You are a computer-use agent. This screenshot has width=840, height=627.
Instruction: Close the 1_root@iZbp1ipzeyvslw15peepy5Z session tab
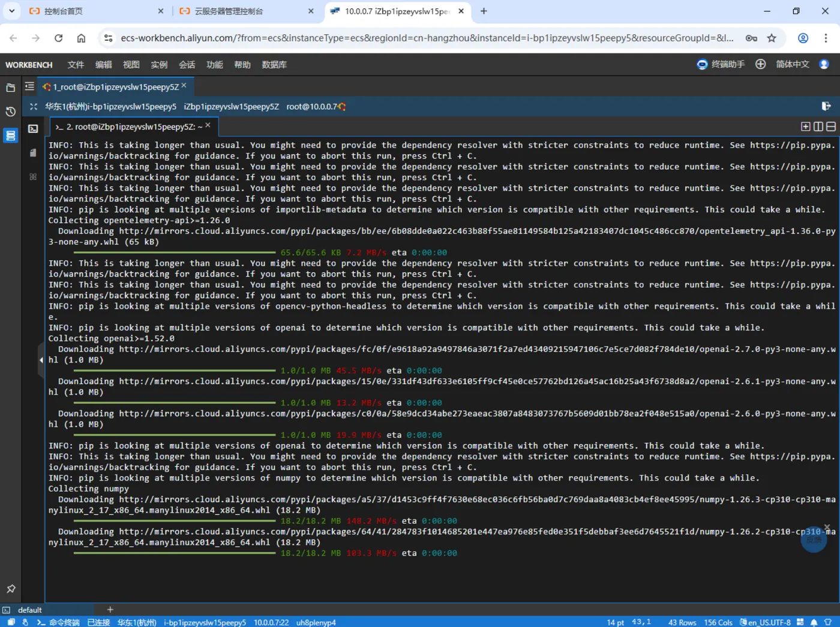tap(184, 86)
